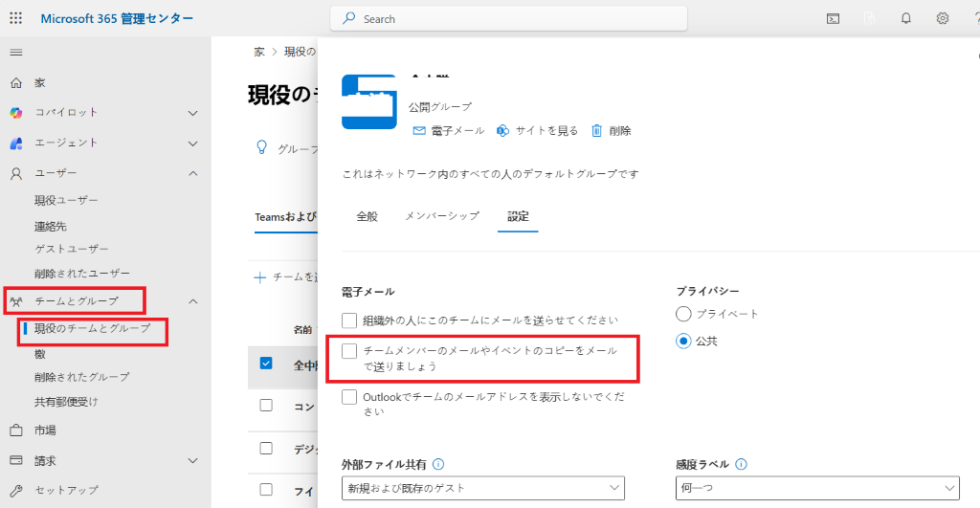Screen dimensions: 980x508
Task: Select the プライベート privacy radio button
Action: (683, 314)
